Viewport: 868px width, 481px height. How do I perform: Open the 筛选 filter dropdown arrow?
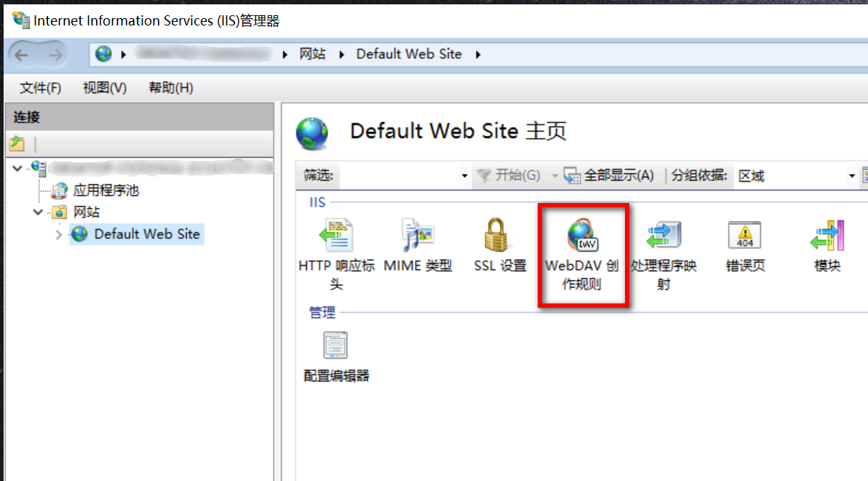[464, 176]
